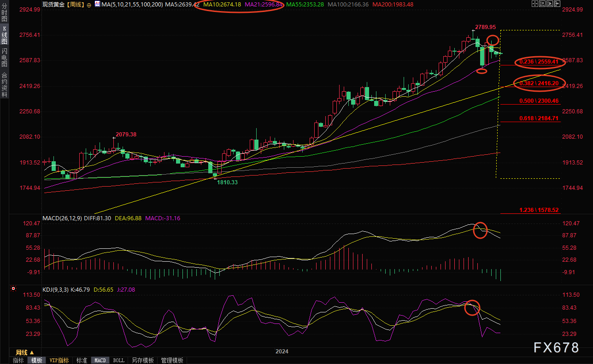Open the MACD(26,12,9) parameter label

tap(62, 218)
